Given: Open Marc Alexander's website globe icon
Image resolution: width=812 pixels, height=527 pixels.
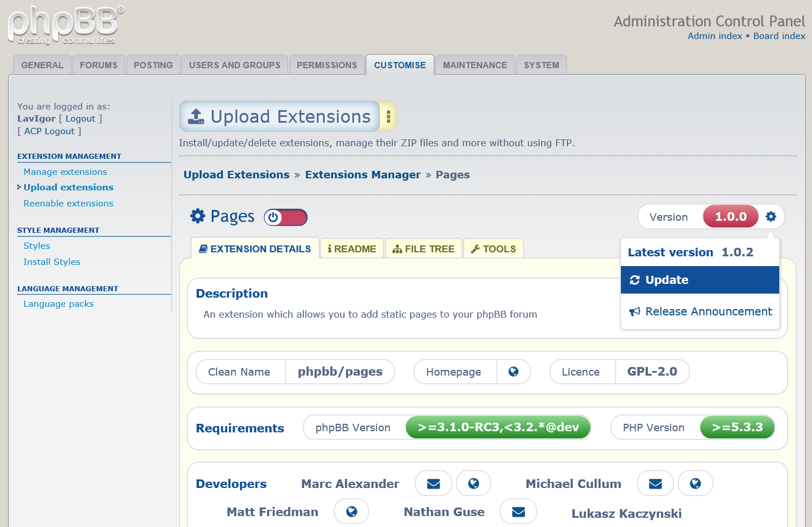Looking at the screenshot, I should click(x=473, y=483).
